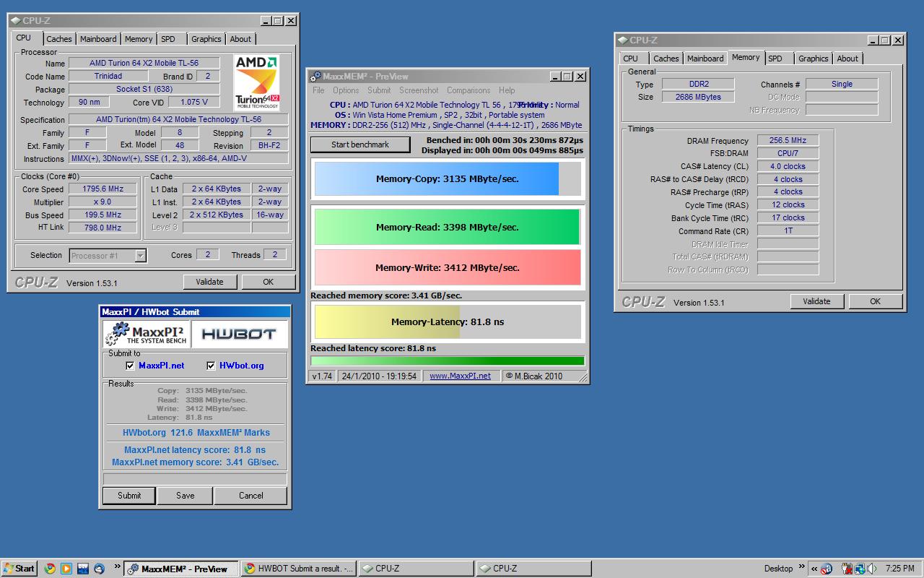Click the green progress bar under latency score
The width and height of the screenshot is (924, 578).
448,361
